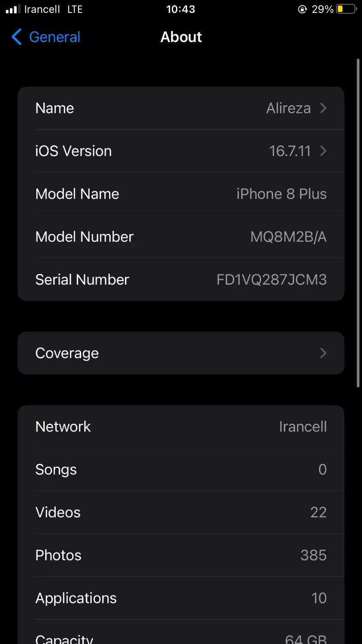
Task: Expand iOS Version details chevron
Action: [323, 151]
